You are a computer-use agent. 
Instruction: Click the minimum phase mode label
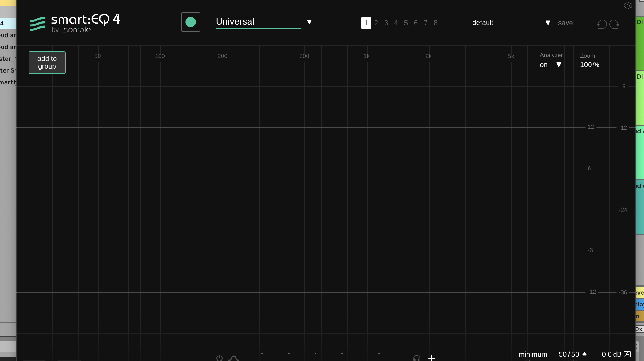tap(532, 354)
